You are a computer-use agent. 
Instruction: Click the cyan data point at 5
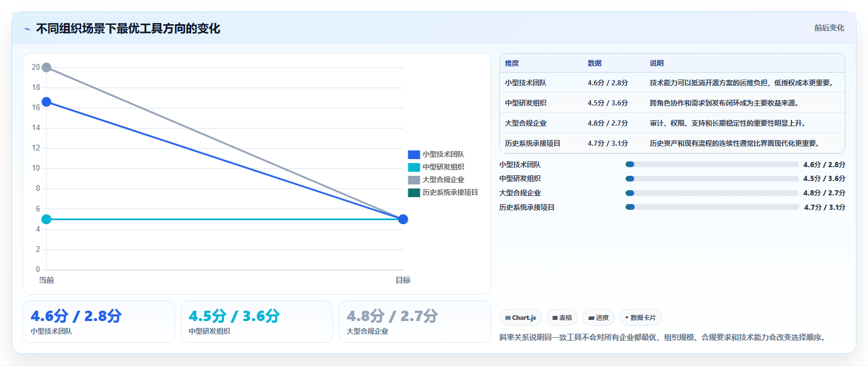pyautogui.click(x=47, y=219)
